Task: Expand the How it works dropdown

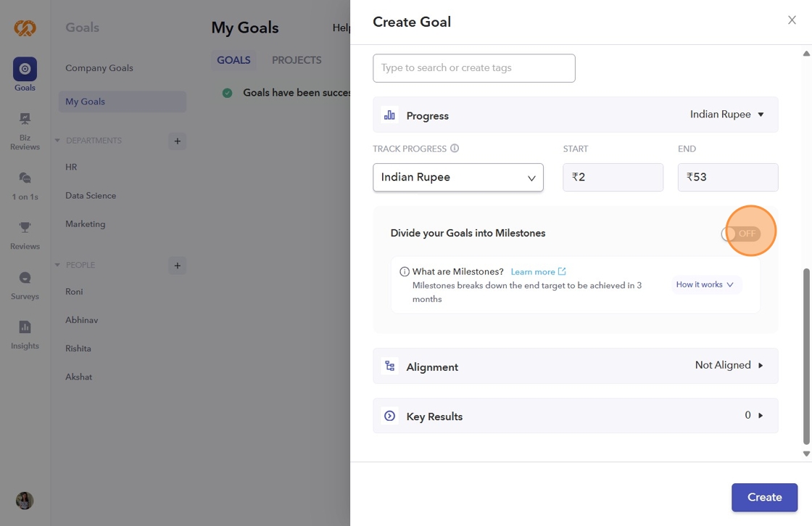Action: pyautogui.click(x=705, y=285)
